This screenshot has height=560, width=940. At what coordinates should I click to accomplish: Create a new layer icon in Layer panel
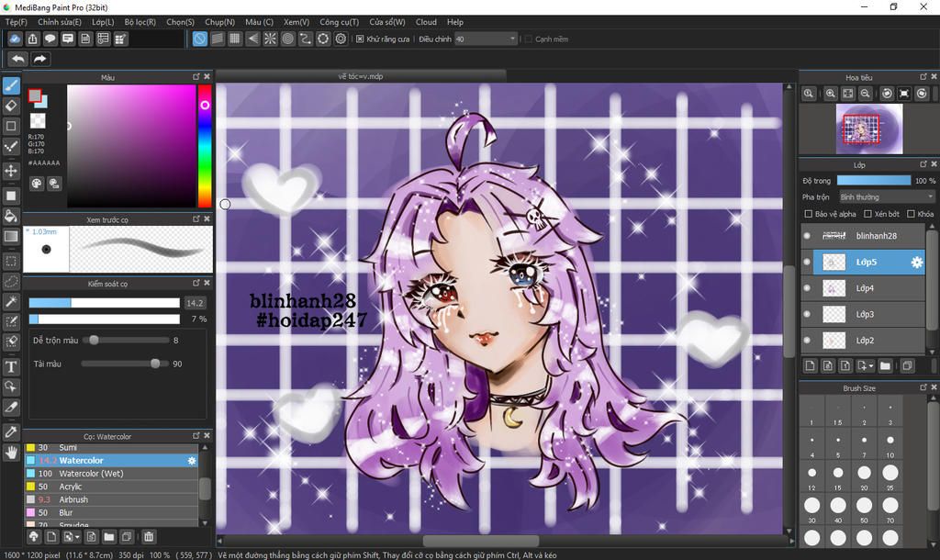(810, 365)
